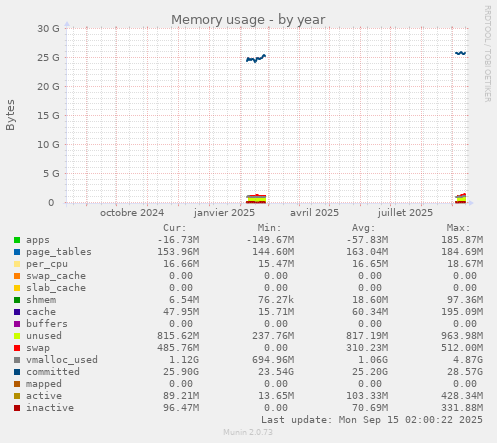Click the 'Max:' column header
The image size is (497, 443).
458,228
